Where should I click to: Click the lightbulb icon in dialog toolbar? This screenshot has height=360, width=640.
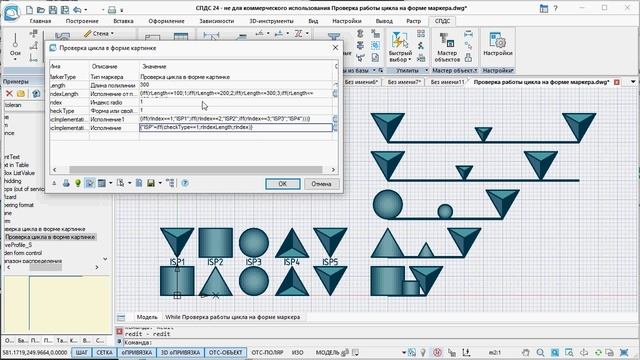(78, 183)
